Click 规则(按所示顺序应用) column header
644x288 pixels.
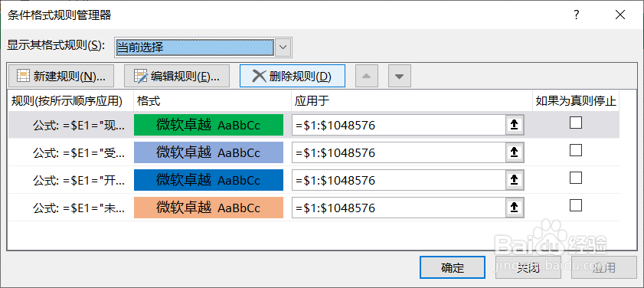pos(67,101)
